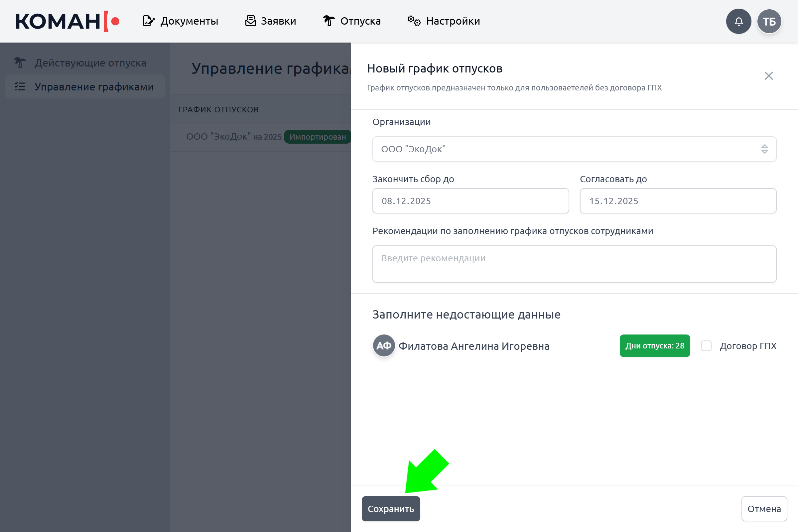
Task: Click the Закончить сбор до date field
Action: point(470,201)
